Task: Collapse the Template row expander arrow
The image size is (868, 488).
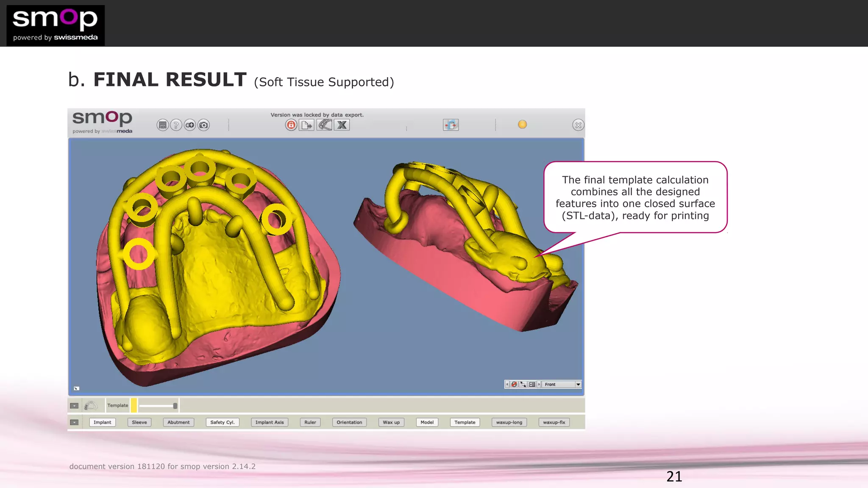Action: click(74, 406)
